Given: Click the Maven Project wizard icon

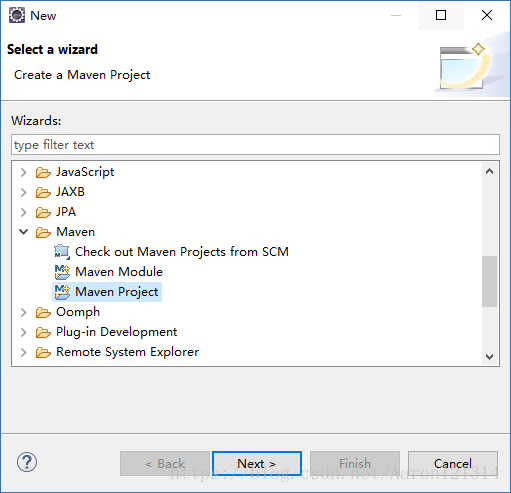Looking at the screenshot, I should [x=62, y=292].
